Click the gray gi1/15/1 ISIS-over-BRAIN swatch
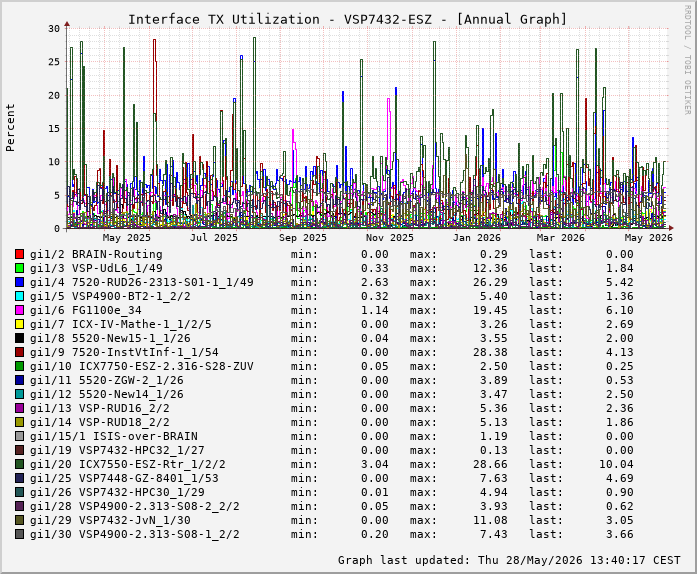Screen dimensions: 697x574 pyautogui.click(x=19, y=436)
